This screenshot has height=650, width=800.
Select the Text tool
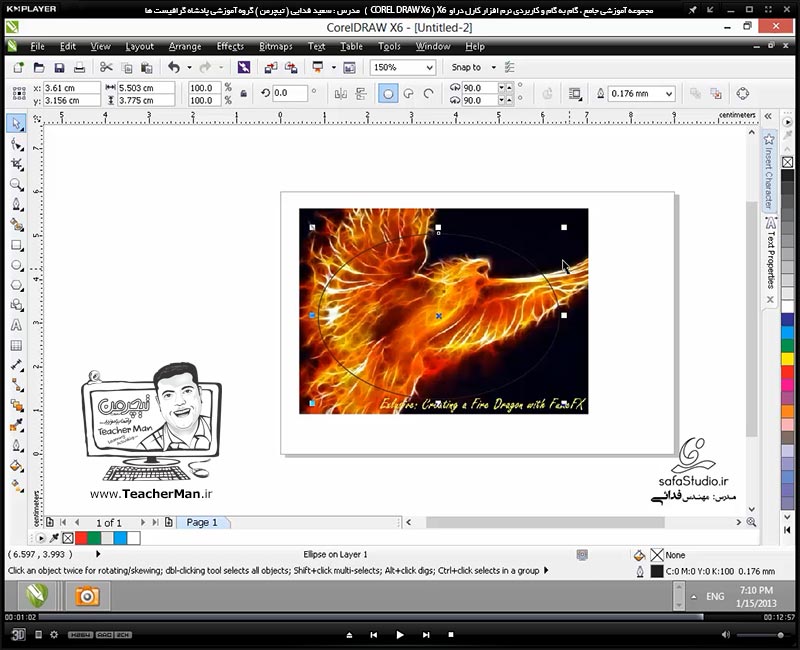tap(16, 325)
